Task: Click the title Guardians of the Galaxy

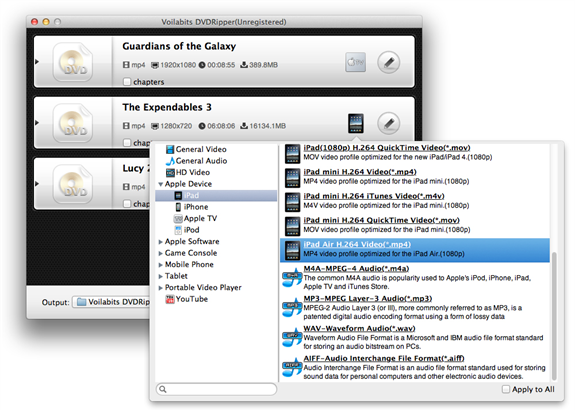Action: coord(179,46)
